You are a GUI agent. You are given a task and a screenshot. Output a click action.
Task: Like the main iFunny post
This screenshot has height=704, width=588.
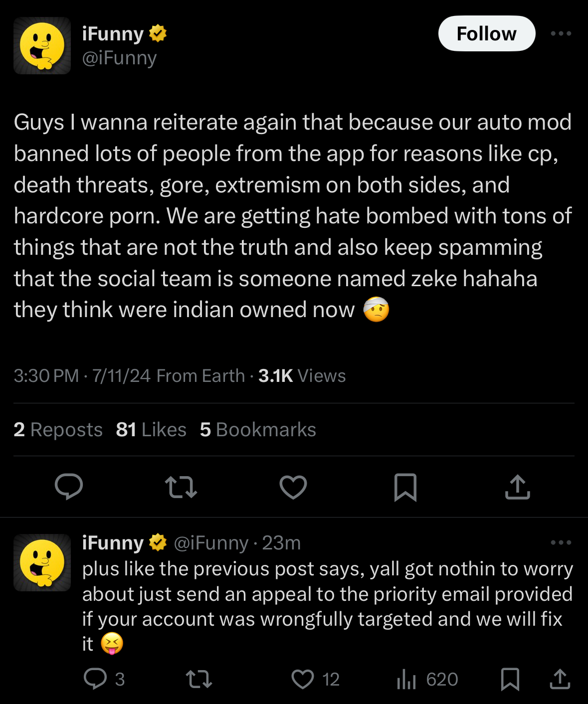click(x=293, y=487)
